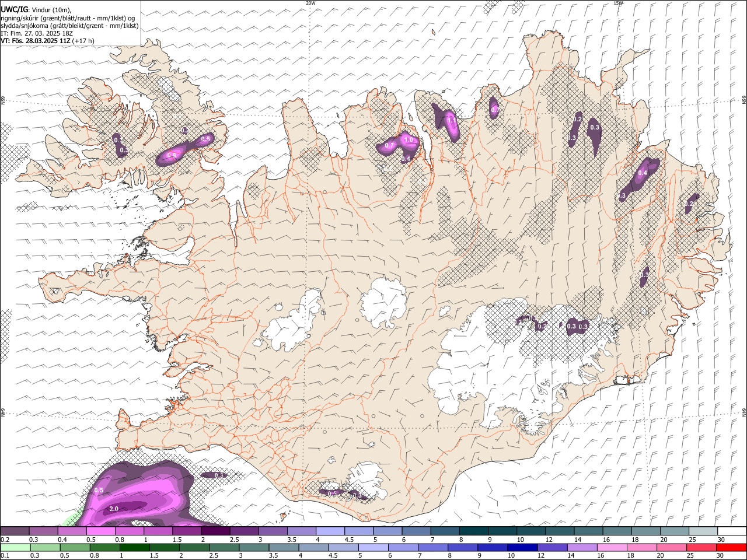
Task: Select the lower legend swatch labeled 0.3
Action: click(x=45, y=547)
